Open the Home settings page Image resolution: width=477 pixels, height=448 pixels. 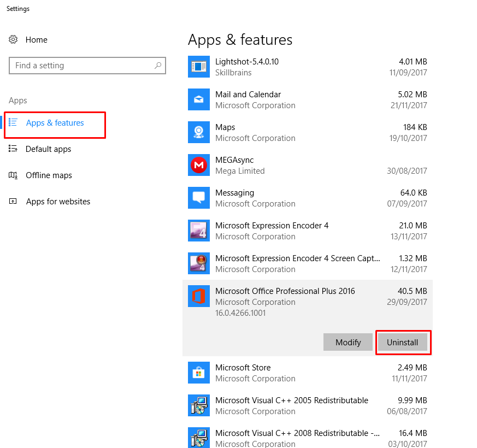36,40
